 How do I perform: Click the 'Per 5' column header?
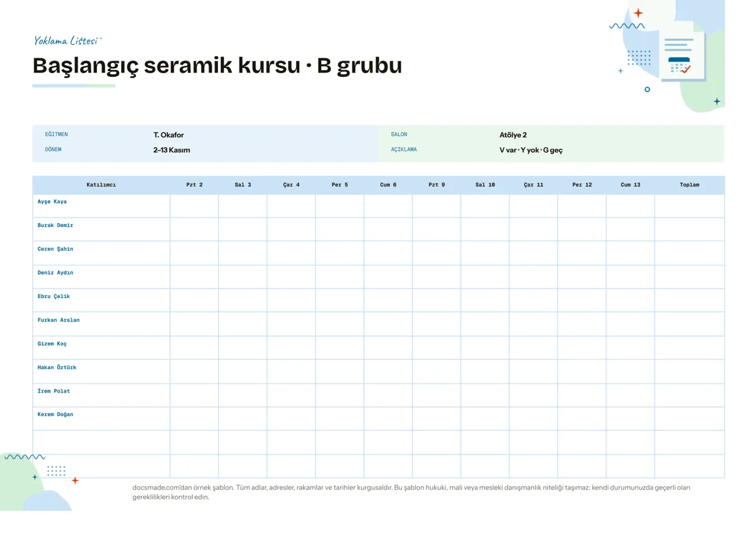coord(340,185)
